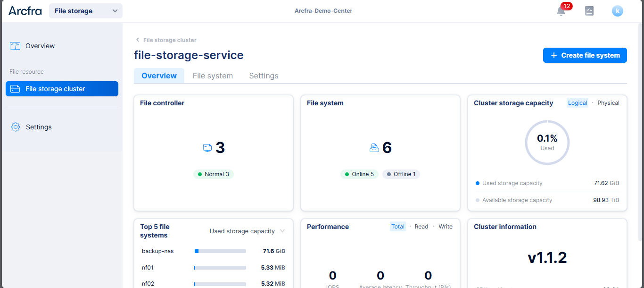
Task: Open the task list icon
Action: (589, 11)
